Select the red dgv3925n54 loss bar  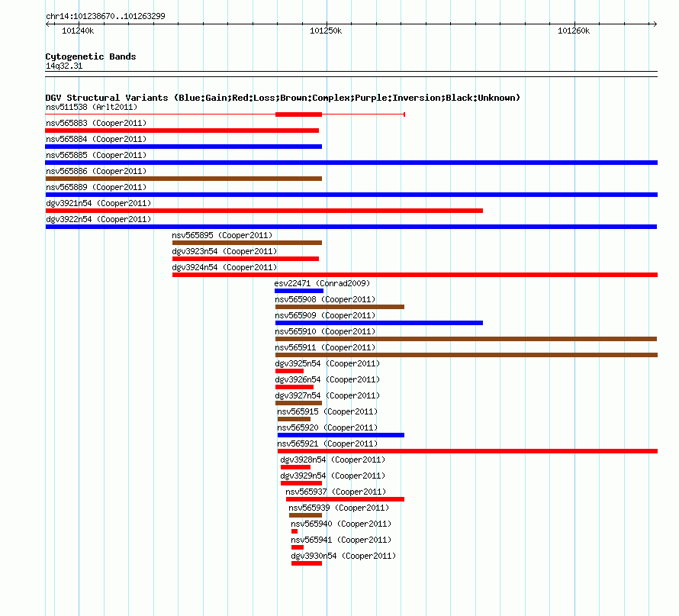(x=289, y=371)
